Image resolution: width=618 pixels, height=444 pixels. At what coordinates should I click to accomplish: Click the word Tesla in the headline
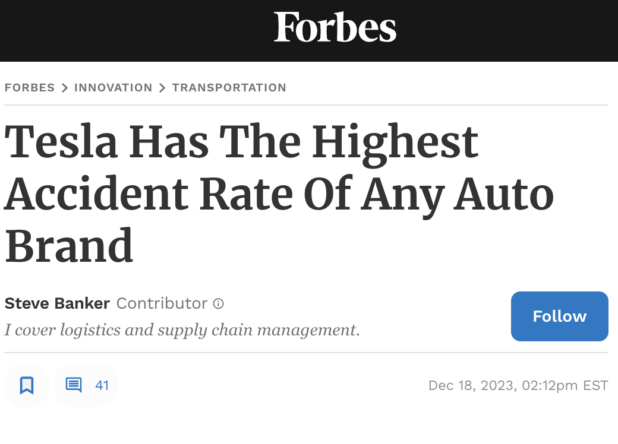(x=62, y=144)
